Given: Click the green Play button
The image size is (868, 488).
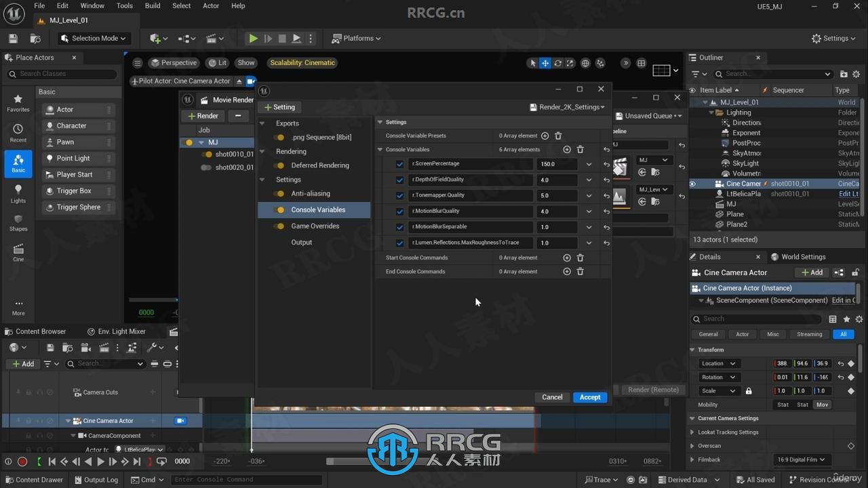Looking at the screenshot, I should click(253, 39).
